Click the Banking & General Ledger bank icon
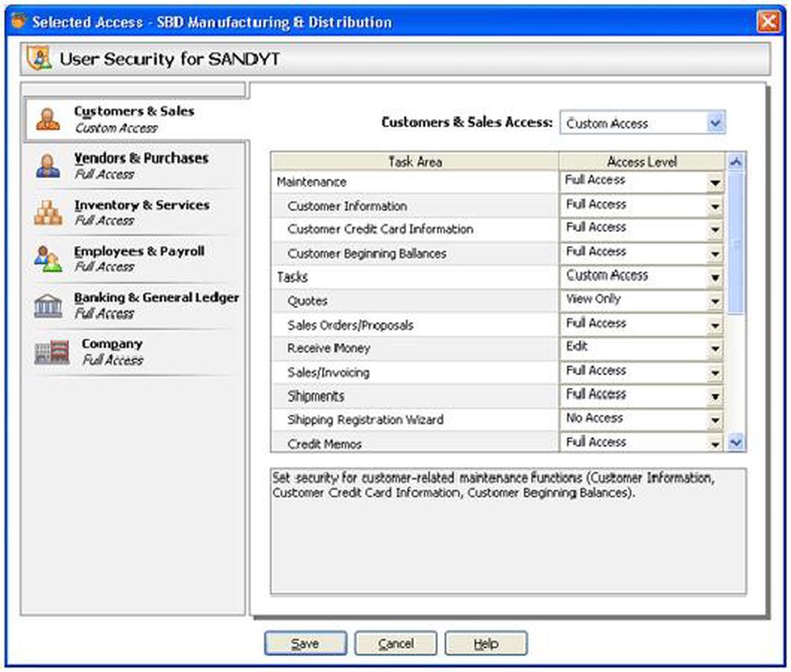 click(48, 305)
